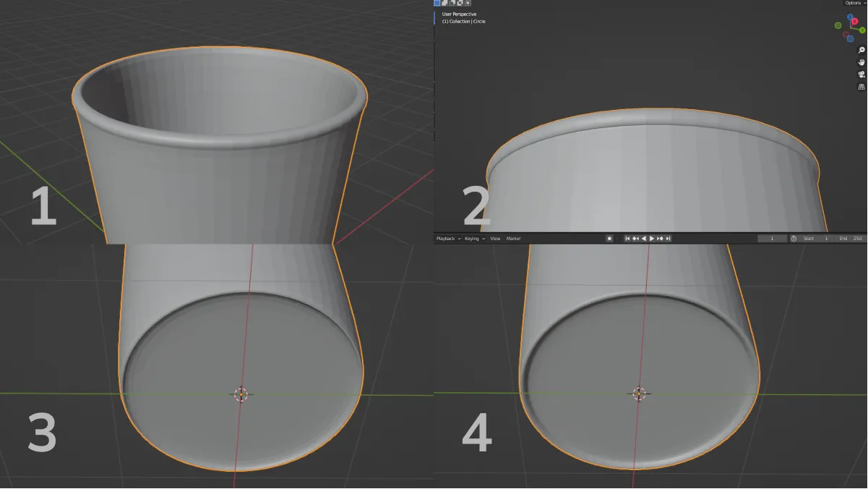Click the negative X dark red circle on gizmo
Image resolution: width=868 pixels, height=489 pixels.
846,34
